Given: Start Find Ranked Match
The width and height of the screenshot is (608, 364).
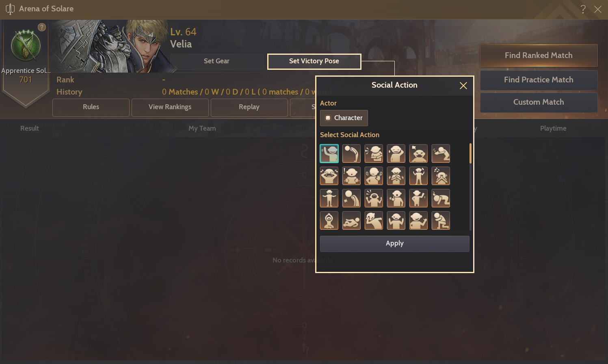Looking at the screenshot, I should click(539, 56).
